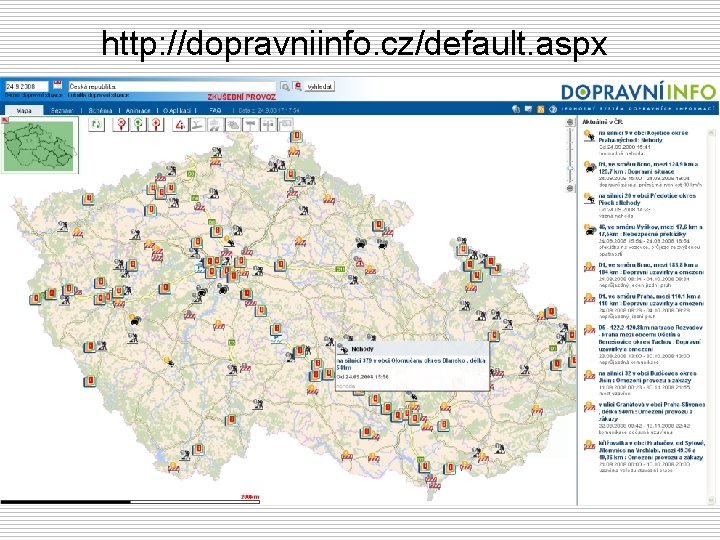Switch to the Mapa tab
720x540 pixels.
point(24,111)
